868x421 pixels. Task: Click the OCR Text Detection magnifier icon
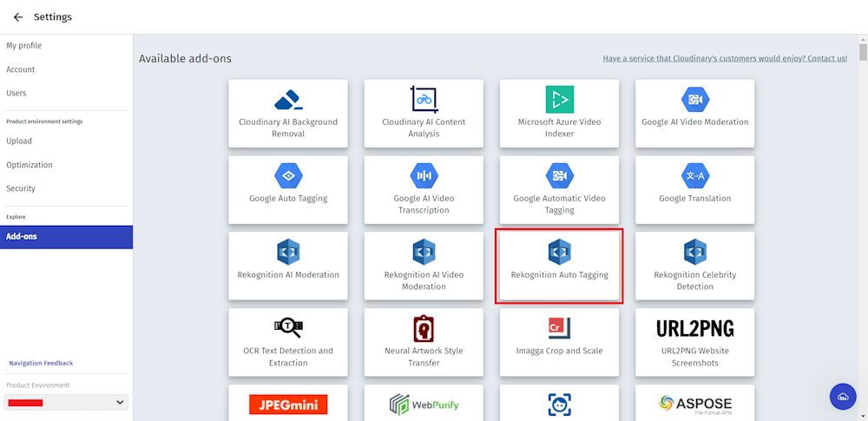point(288,328)
